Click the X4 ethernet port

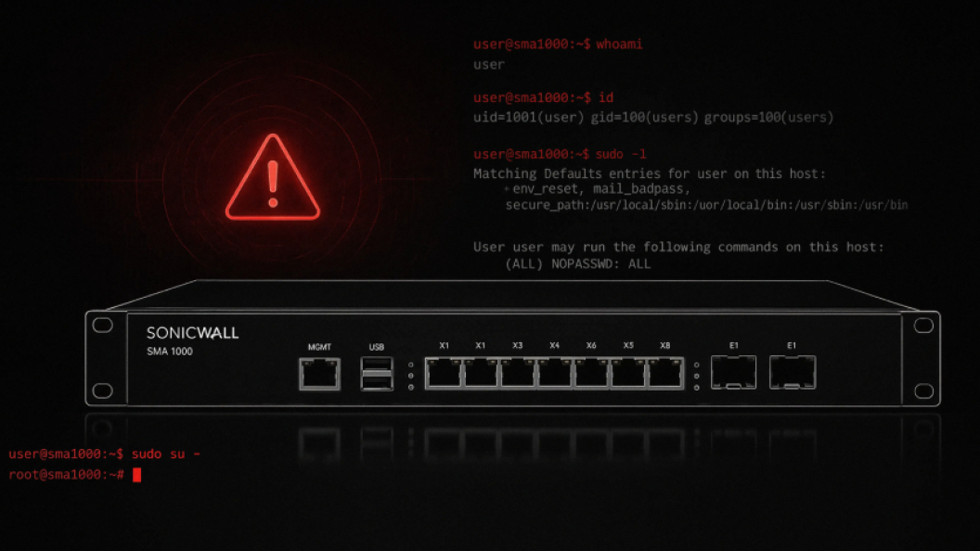pyautogui.click(x=554, y=373)
